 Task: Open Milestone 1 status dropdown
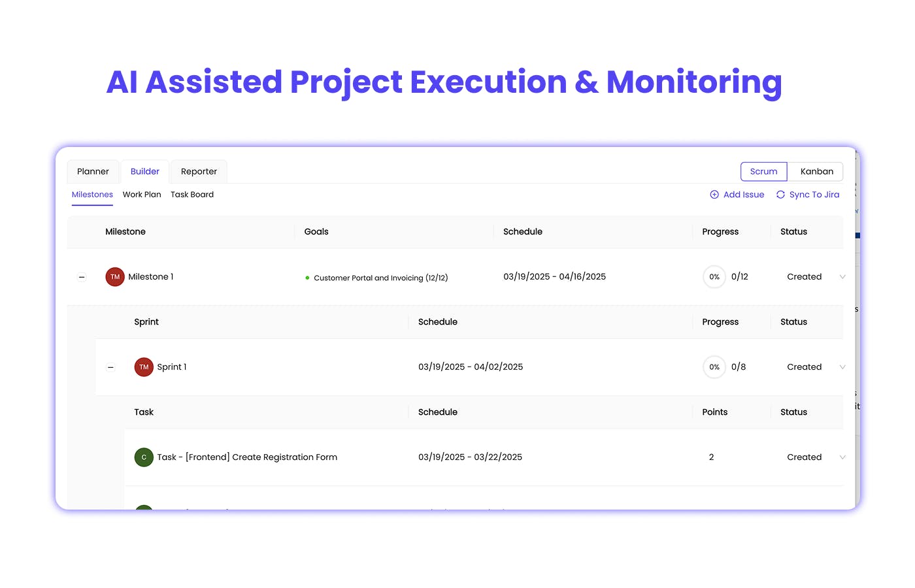(842, 277)
